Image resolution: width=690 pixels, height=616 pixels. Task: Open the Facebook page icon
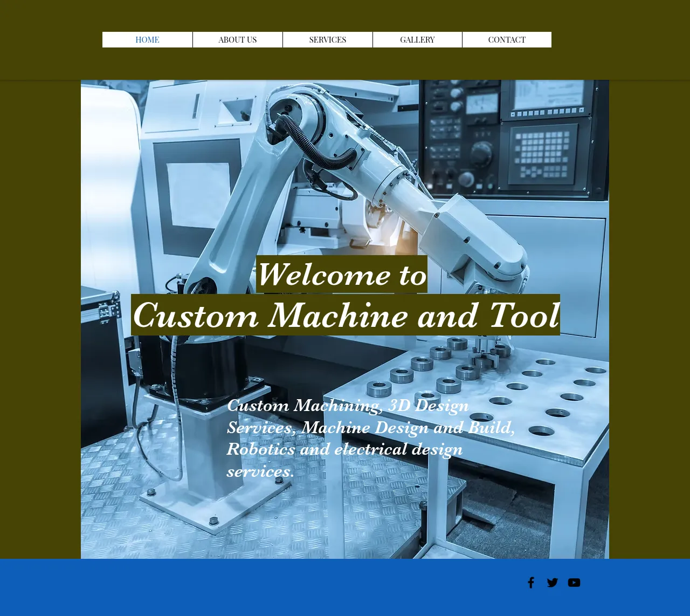click(x=531, y=583)
